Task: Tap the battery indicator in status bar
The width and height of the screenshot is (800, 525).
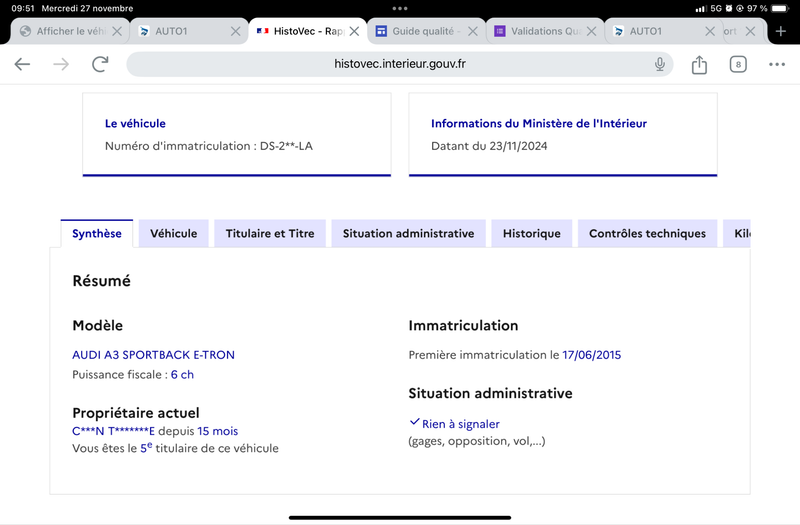Action: tap(780, 8)
